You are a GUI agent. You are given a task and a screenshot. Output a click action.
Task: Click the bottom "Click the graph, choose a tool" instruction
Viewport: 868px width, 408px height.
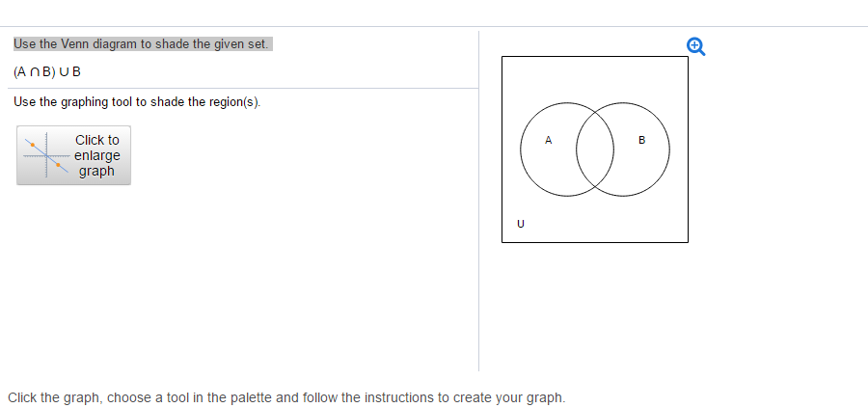[x=286, y=397]
